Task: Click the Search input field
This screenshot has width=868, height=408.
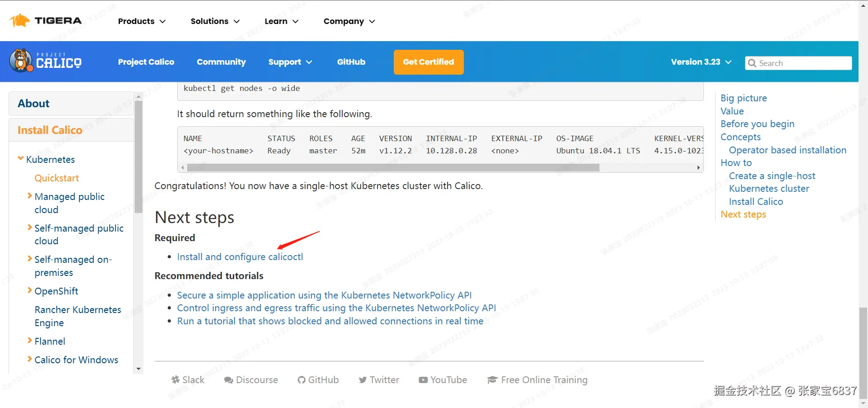Action: click(798, 63)
